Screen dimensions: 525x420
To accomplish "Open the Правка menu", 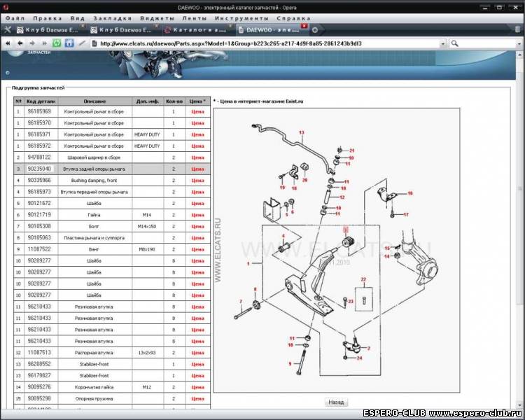I will 47,18.
